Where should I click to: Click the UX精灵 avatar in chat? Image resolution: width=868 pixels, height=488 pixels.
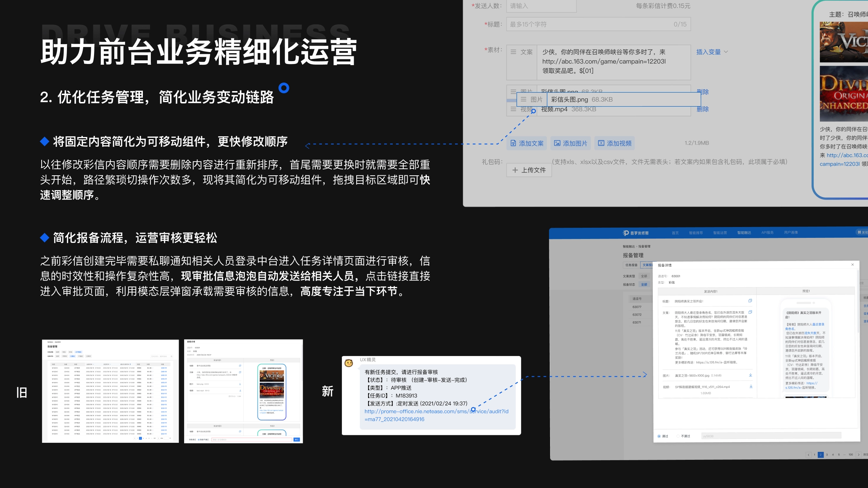coord(349,363)
